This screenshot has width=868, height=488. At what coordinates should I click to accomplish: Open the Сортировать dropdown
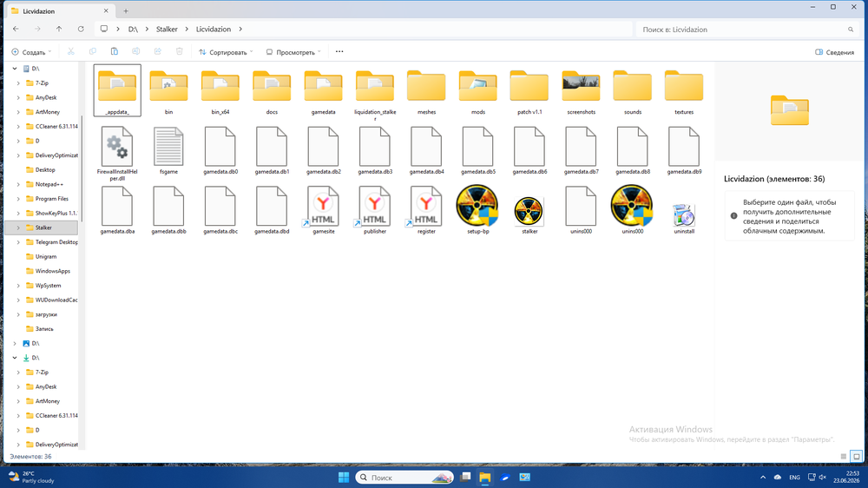[x=226, y=52]
